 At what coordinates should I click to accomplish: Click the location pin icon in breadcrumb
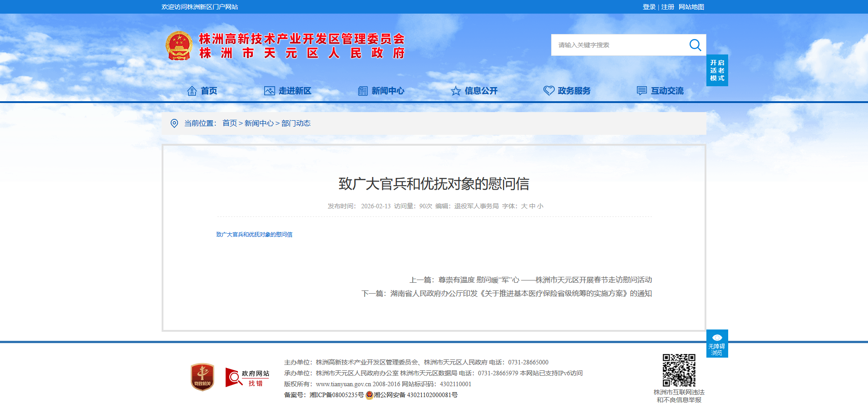(x=174, y=123)
